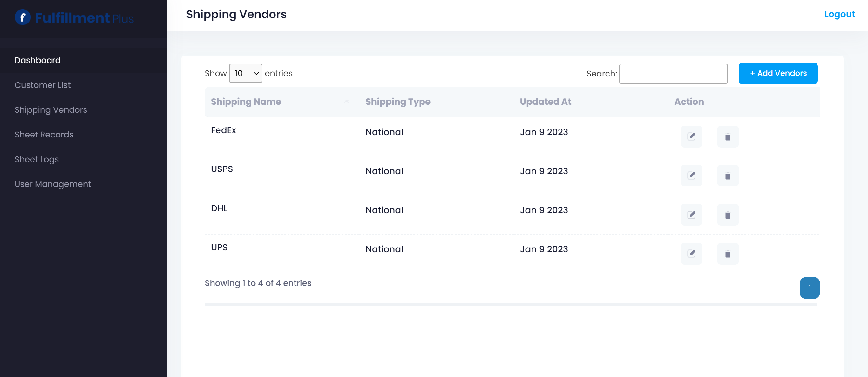
Task: Focus the vendor Search field
Action: (x=673, y=73)
